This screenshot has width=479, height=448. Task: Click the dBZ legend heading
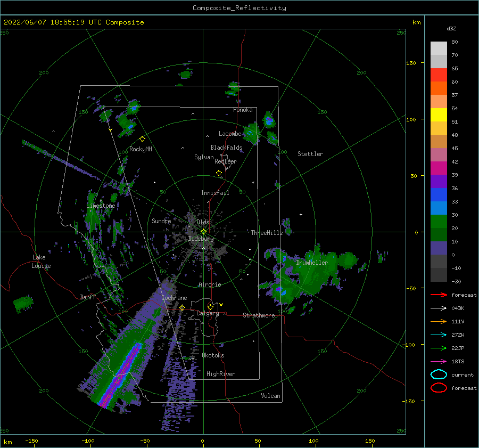click(x=451, y=28)
